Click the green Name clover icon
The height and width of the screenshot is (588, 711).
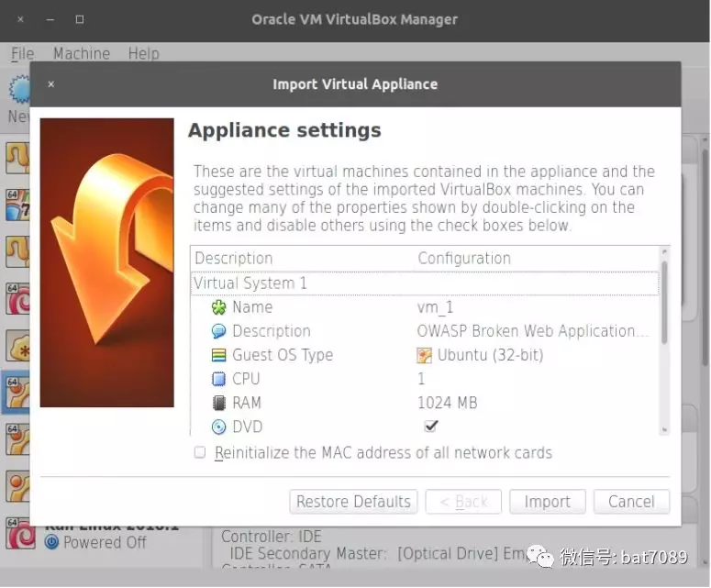218,307
